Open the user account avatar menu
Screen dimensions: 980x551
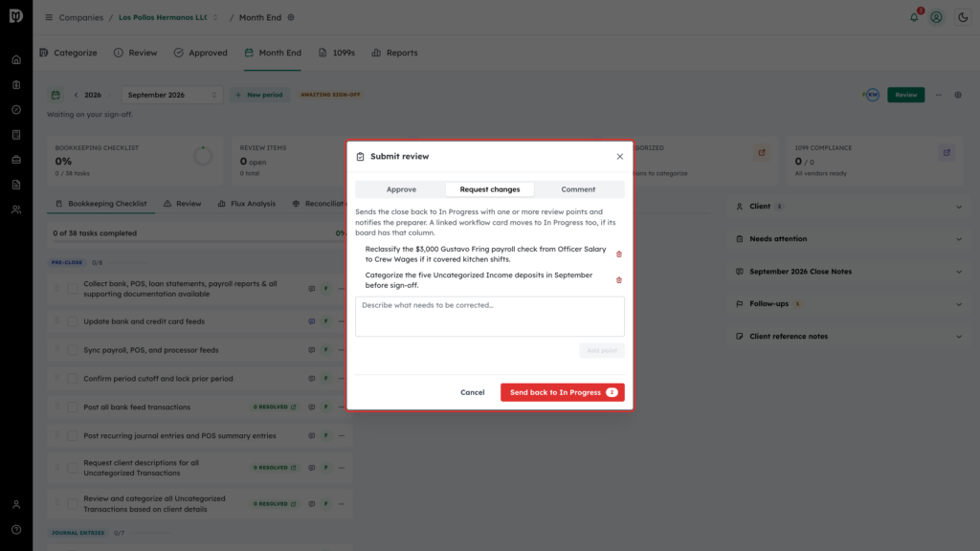click(936, 17)
